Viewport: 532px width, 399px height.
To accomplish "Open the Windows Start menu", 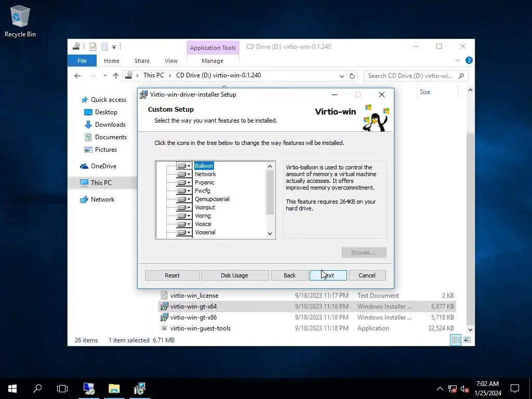I will (x=12, y=389).
